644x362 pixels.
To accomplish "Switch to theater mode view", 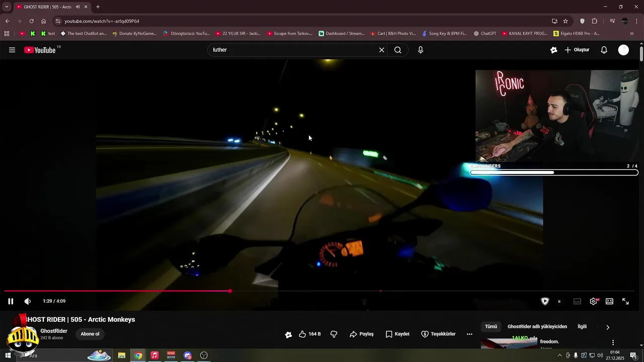I will coord(609,301).
